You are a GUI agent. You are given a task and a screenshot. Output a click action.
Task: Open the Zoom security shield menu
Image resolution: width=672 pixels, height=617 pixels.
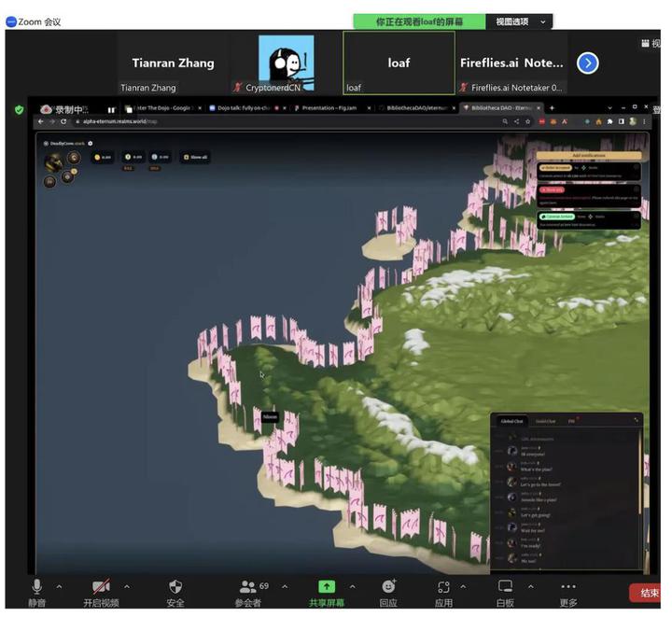(175, 592)
